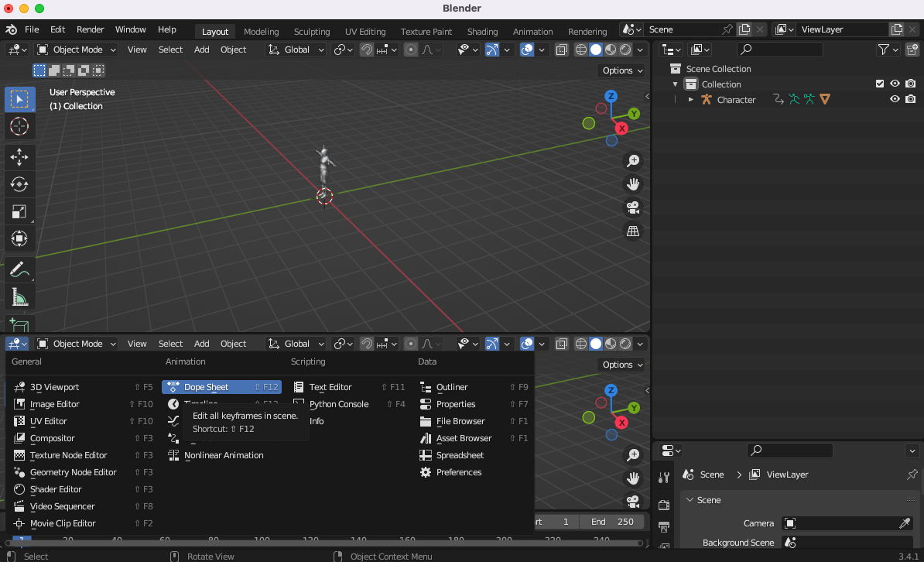Toggle proportional editing in upper header
The image size is (924, 562).
tap(411, 50)
